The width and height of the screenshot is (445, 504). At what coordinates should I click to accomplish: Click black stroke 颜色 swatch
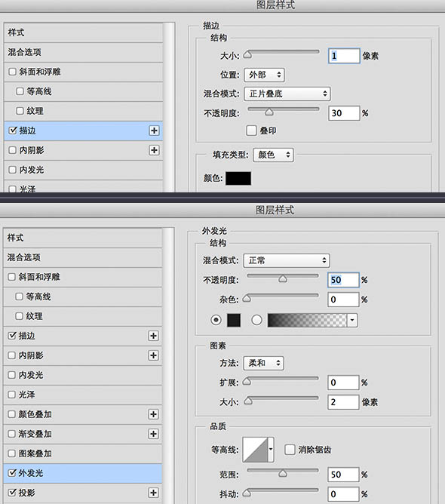point(238,178)
